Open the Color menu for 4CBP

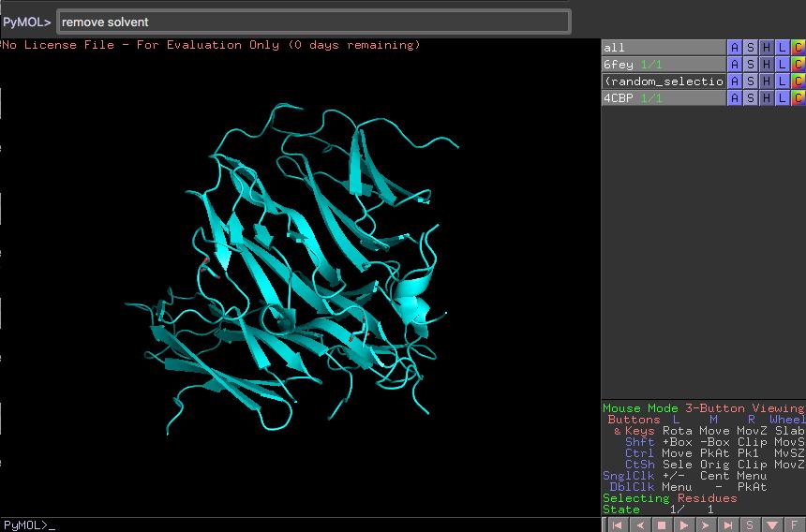tap(798, 98)
